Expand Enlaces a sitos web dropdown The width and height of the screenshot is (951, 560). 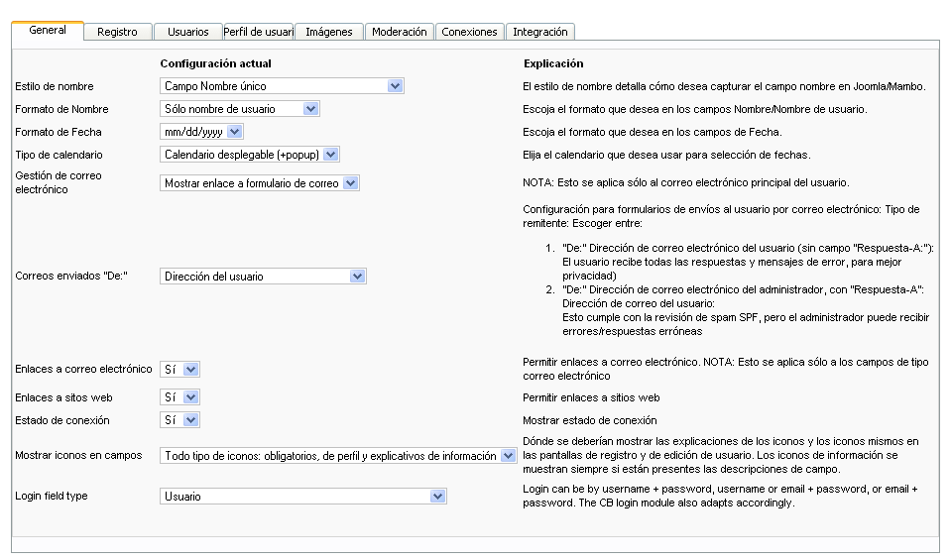180,397
